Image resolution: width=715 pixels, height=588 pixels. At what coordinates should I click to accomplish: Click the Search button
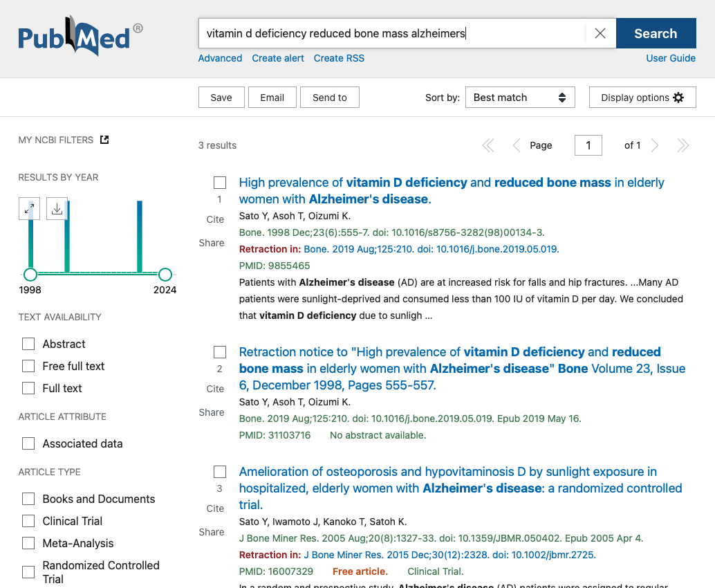pos(655,33)
